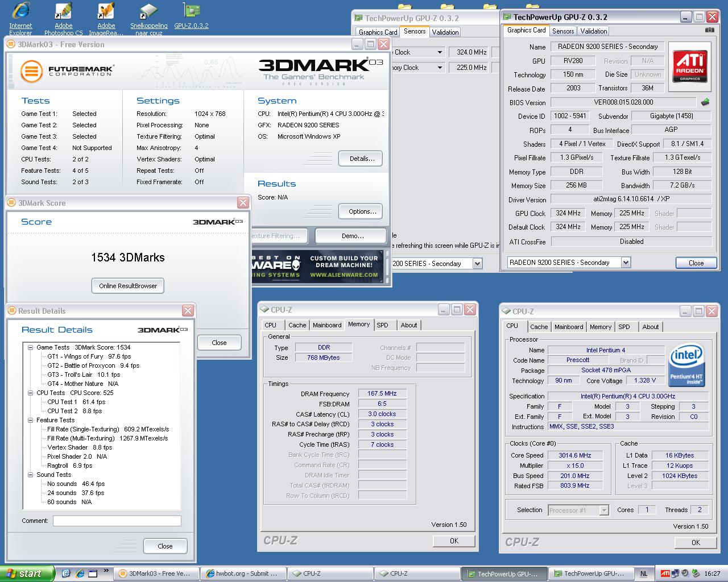Image resolution: width=728 pixels, height=582 pixels.
Task: Open the Processor #1 Selection dropdown in CPU-Z
Action: point(604,510)
